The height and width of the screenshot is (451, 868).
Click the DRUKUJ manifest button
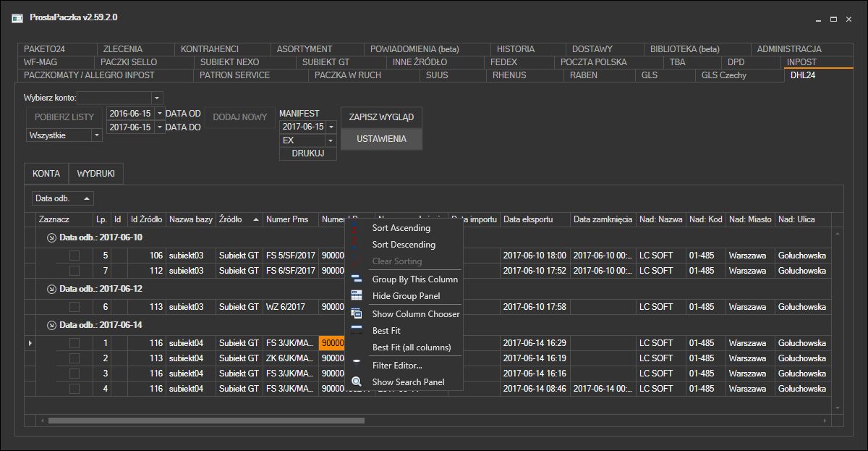point(308,153)
